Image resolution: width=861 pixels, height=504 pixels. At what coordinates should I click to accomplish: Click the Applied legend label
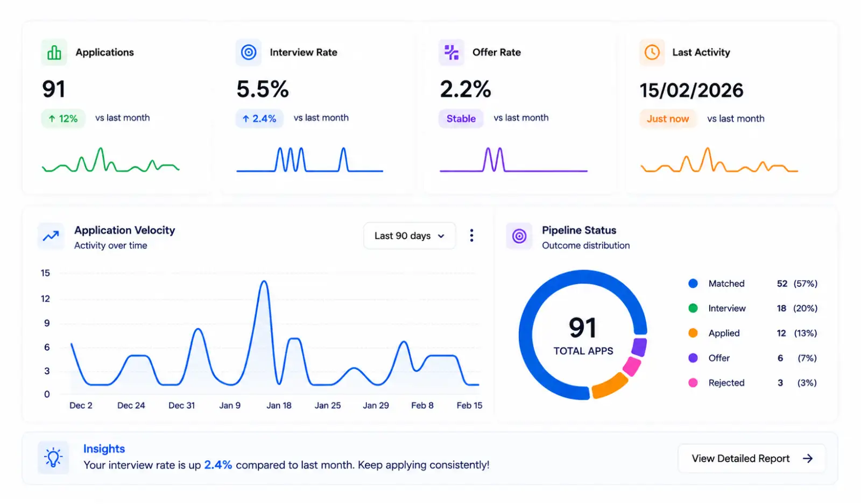724,333
